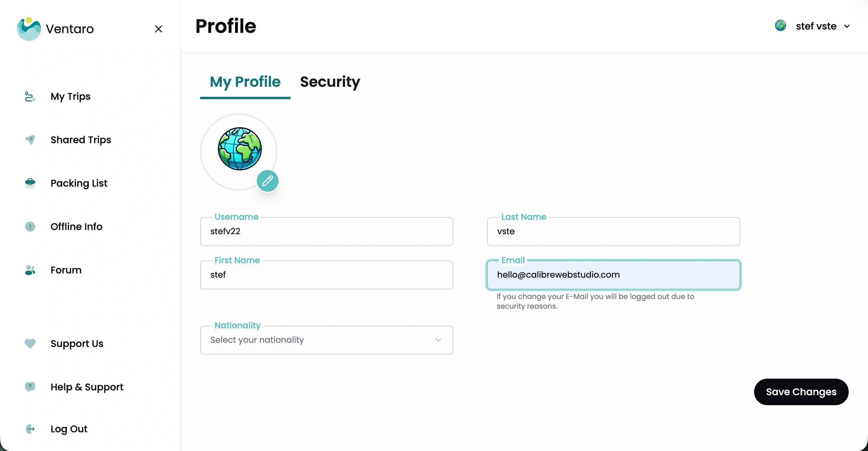The height and width of the screenshot is (451, 868).
Task: Click the Support Us heart icon
Action: [x=30, y=343]
